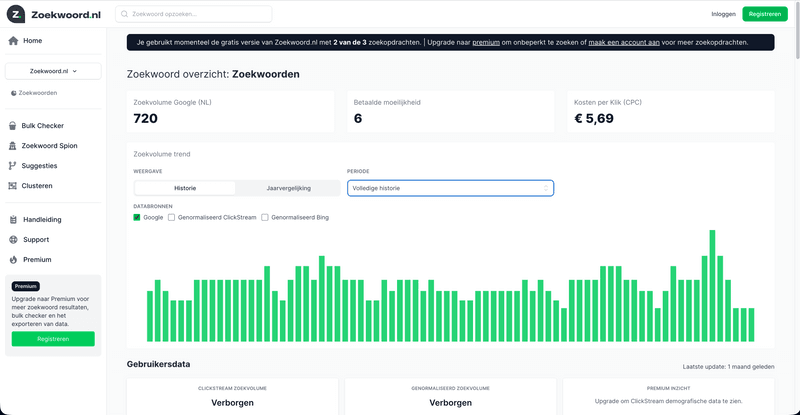
Task: Select the Zoekwoorden sidebar entry
Action: tap(38, 93)
